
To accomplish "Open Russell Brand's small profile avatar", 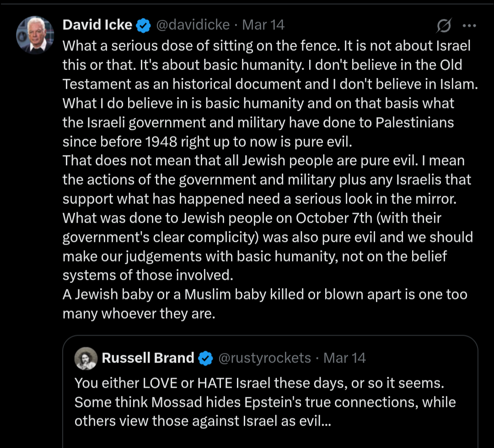I will point(86,358).
